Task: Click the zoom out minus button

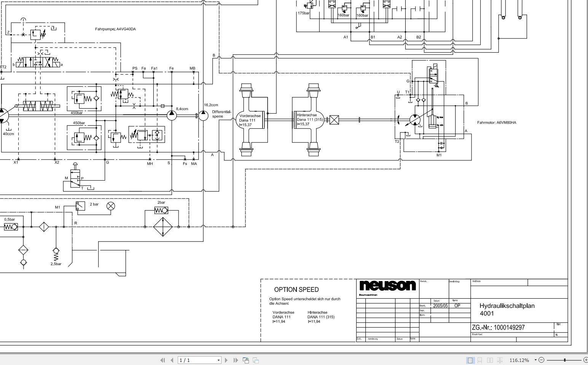Action: tap(542, 360)
